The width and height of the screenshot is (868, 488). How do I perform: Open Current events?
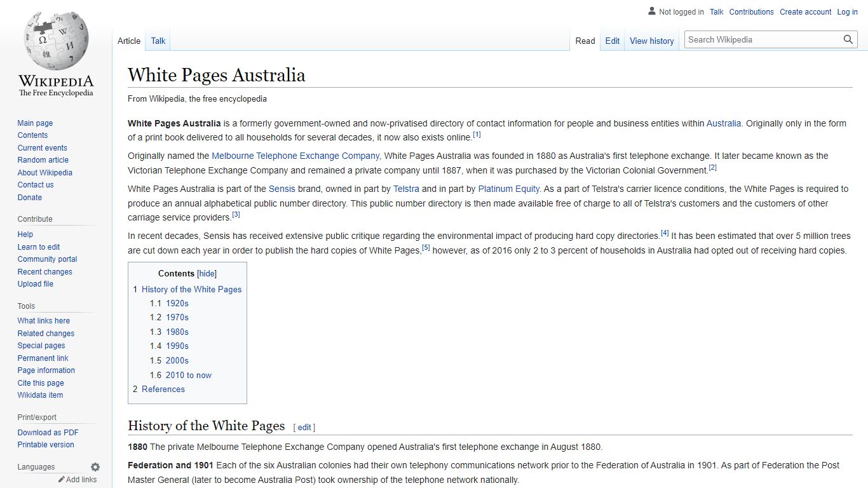coord(43,148)
